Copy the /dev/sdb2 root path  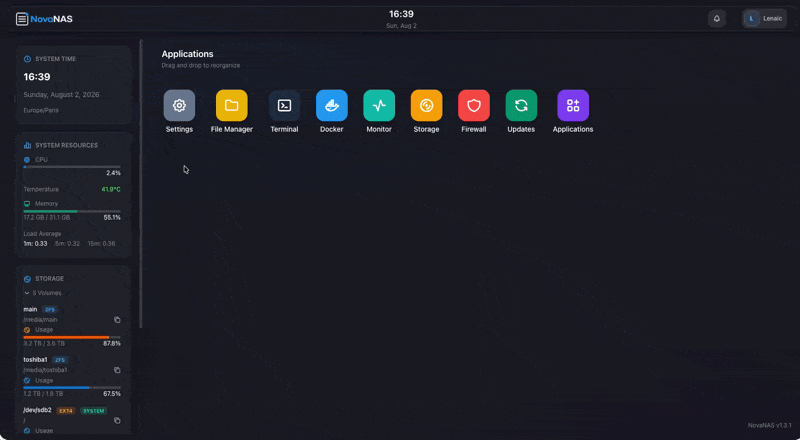coord(117,421)
